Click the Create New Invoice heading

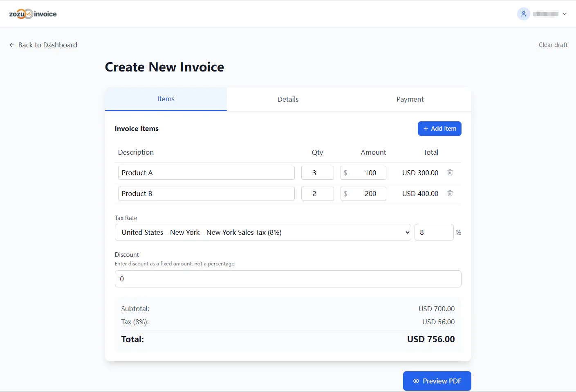coord(164,67)
